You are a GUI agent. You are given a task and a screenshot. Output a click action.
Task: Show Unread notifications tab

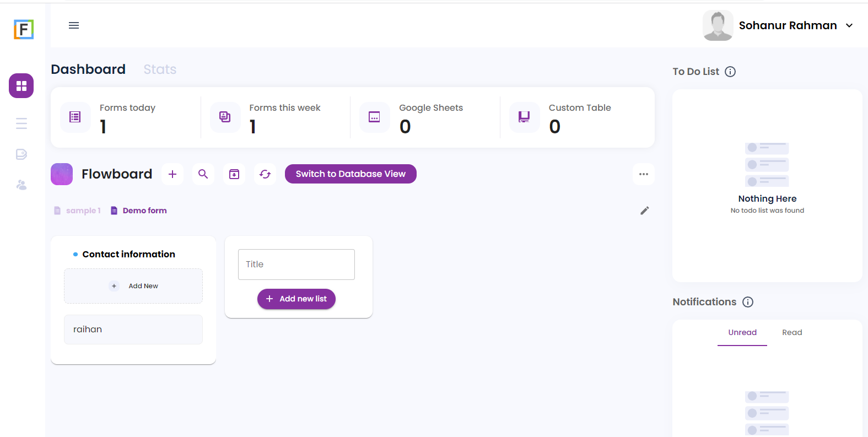(x=742, y=333)
